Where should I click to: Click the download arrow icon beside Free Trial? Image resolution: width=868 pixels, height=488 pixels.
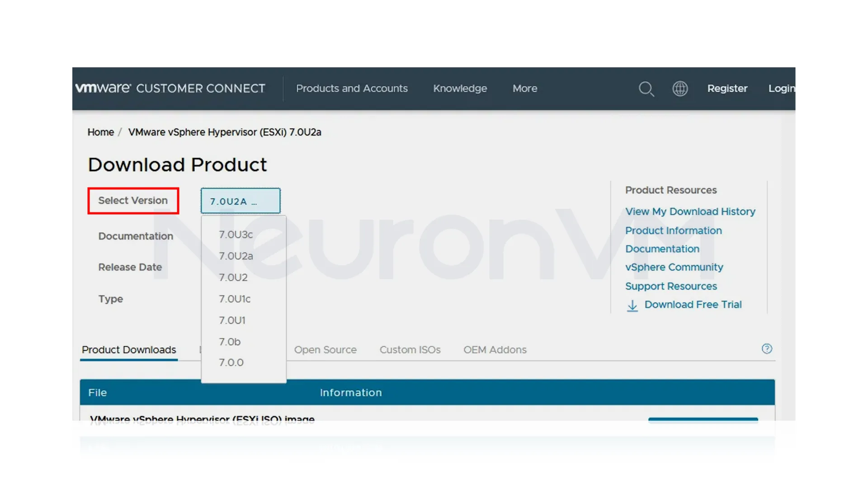coord(632,306)
